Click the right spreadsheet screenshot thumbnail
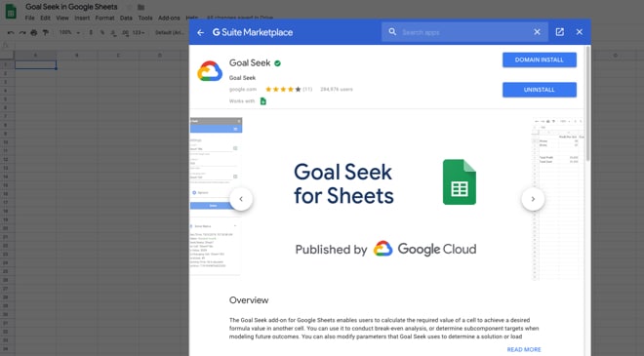Screen dimensions: 644x356 point(558,199)
